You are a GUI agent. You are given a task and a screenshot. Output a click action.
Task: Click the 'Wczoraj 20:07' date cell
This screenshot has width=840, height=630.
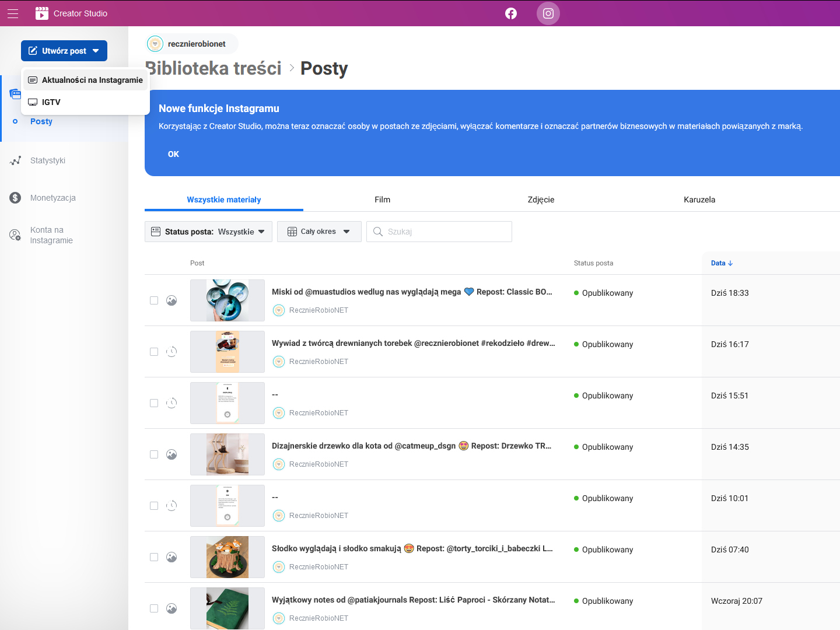click(737, 601)
